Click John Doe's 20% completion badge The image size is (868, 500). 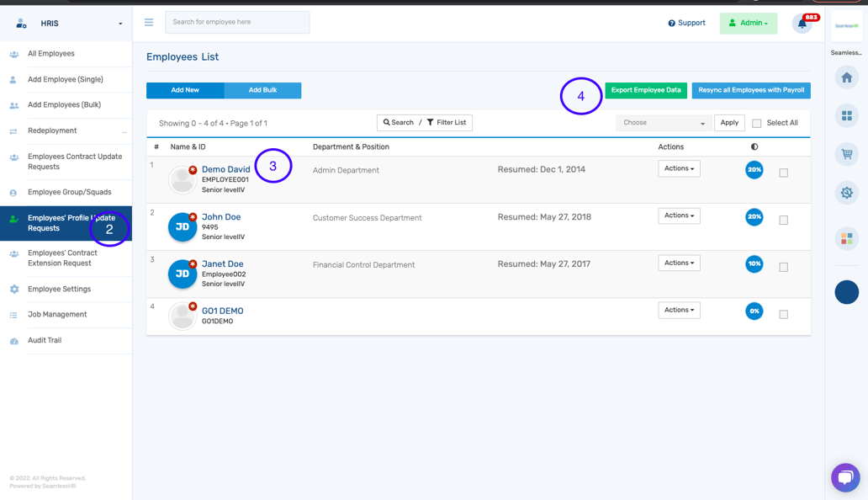[754, 216]
